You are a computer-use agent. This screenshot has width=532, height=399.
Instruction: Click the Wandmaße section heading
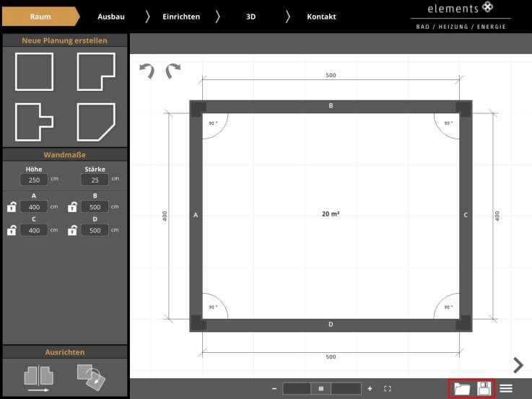click(x=64, y=154)
